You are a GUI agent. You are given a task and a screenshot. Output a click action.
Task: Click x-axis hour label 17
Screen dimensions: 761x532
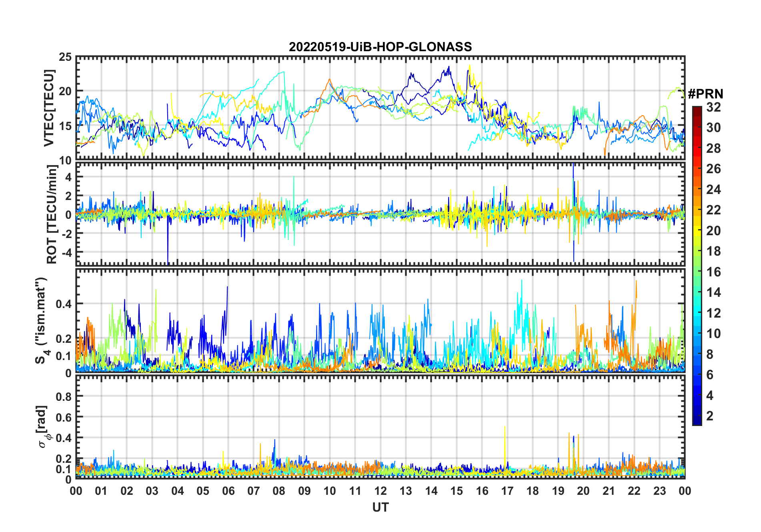[x=507, y=491]
